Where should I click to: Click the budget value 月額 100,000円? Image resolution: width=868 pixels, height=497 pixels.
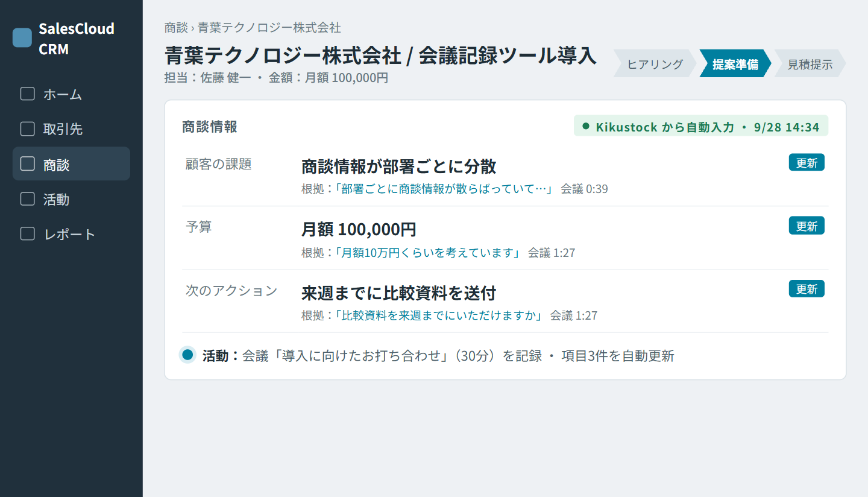(x=359, y=230)
